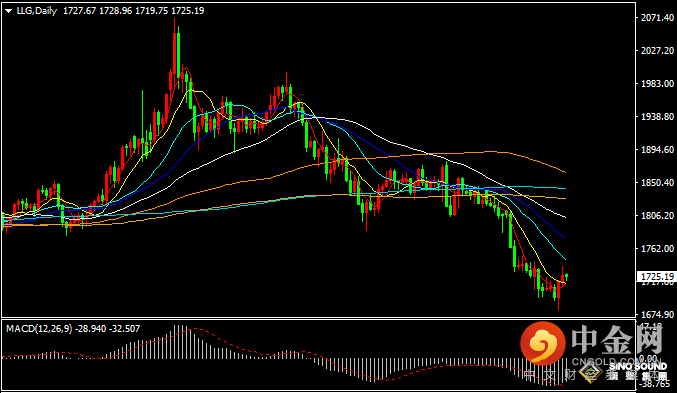
Task: Select the price axis label 1894.60
Action: coord(657,149)
